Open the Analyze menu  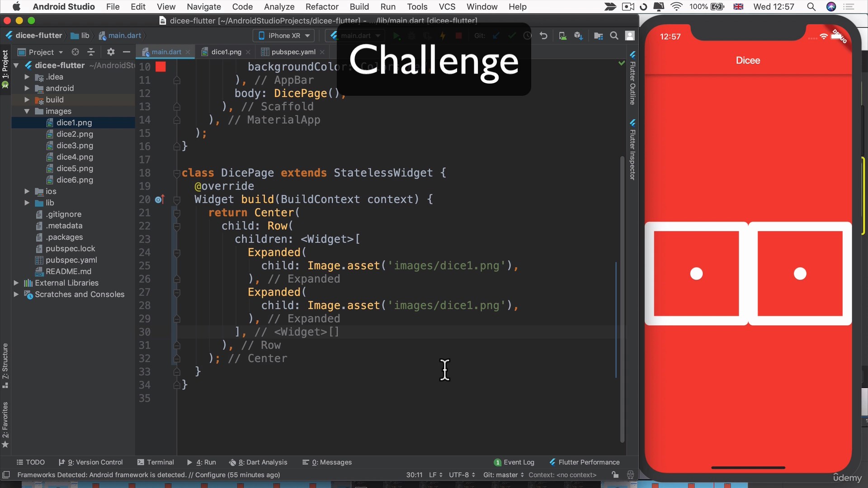click(x=279, y=7)
